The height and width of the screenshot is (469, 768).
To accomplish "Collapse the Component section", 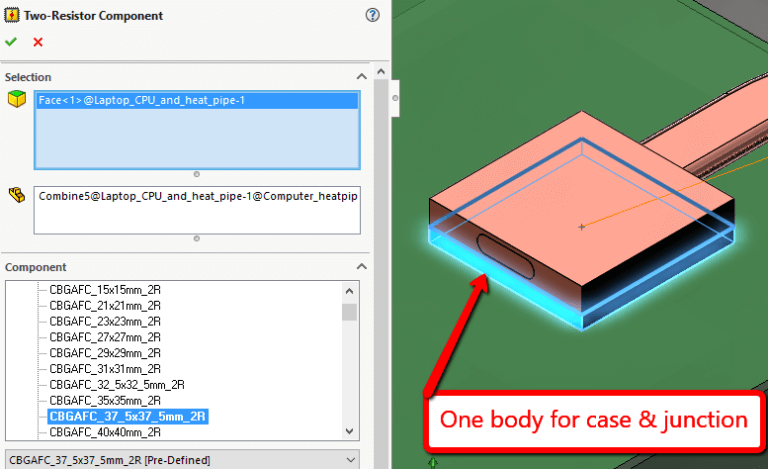I will [x=361, y=268].
